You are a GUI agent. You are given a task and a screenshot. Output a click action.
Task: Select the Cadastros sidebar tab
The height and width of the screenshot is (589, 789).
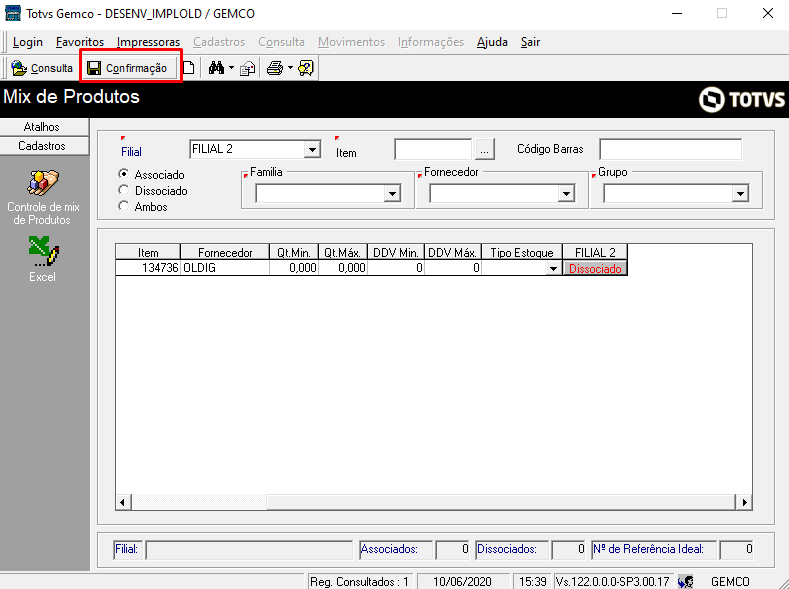[44, 146]
